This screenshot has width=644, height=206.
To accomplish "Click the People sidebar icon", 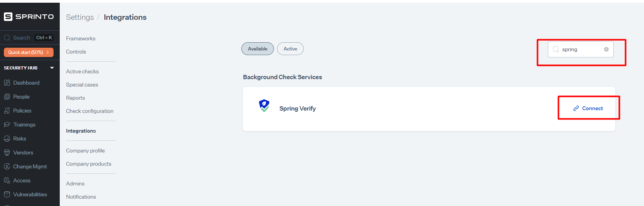I will click(7, 97).
